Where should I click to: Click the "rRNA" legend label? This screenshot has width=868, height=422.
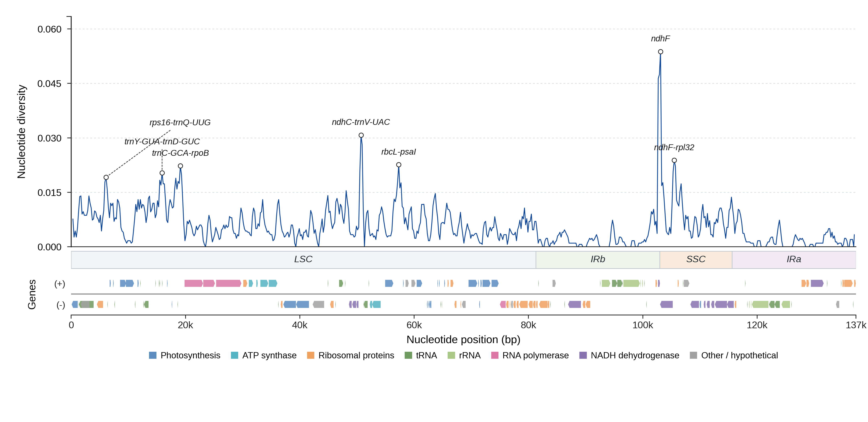470,355
